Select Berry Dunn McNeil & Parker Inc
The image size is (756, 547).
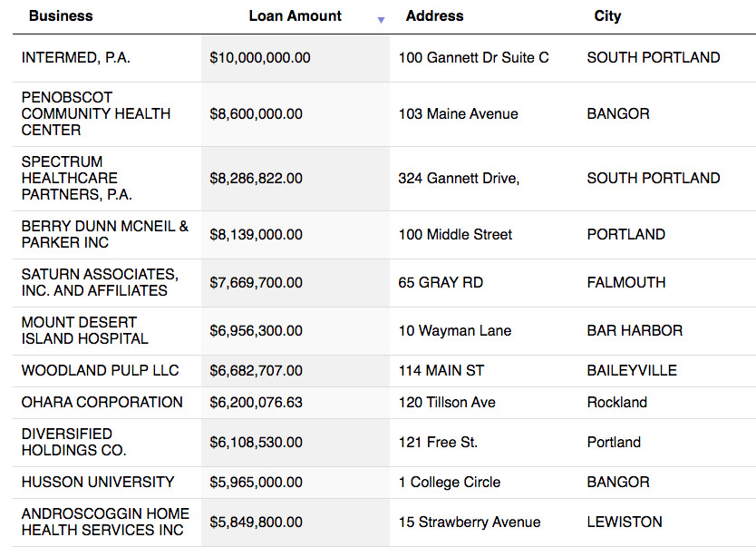105,235
